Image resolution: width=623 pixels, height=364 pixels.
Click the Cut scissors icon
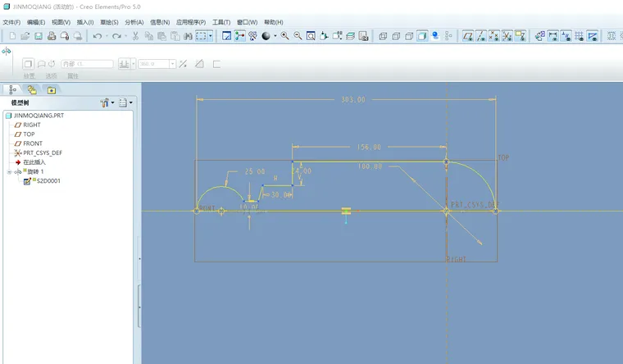135,36
